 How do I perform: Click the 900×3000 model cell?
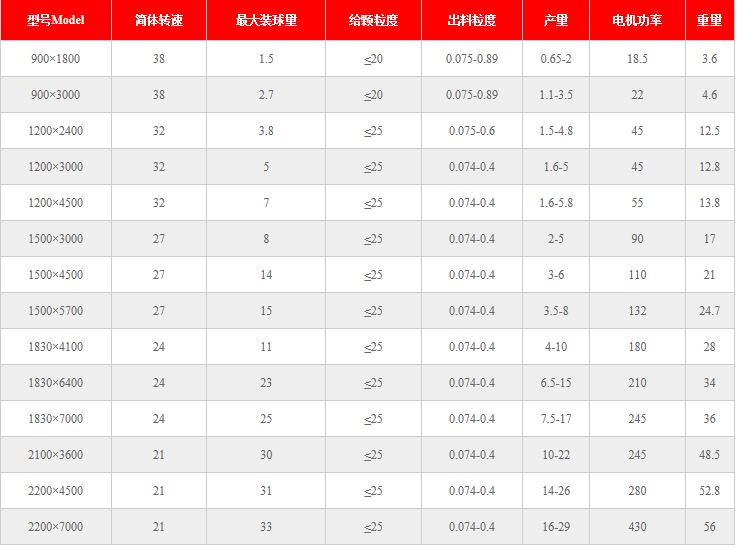pyautogui.click(x=56, y=95)
